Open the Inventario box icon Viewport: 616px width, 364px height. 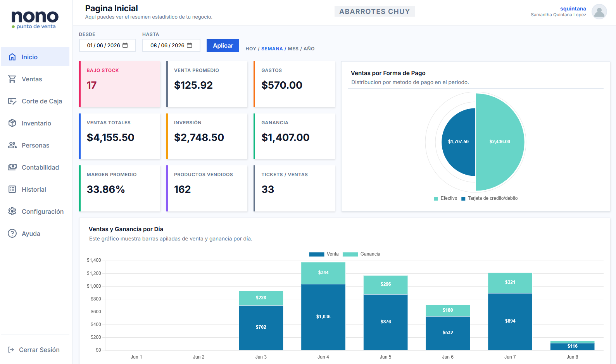point(12,123)
